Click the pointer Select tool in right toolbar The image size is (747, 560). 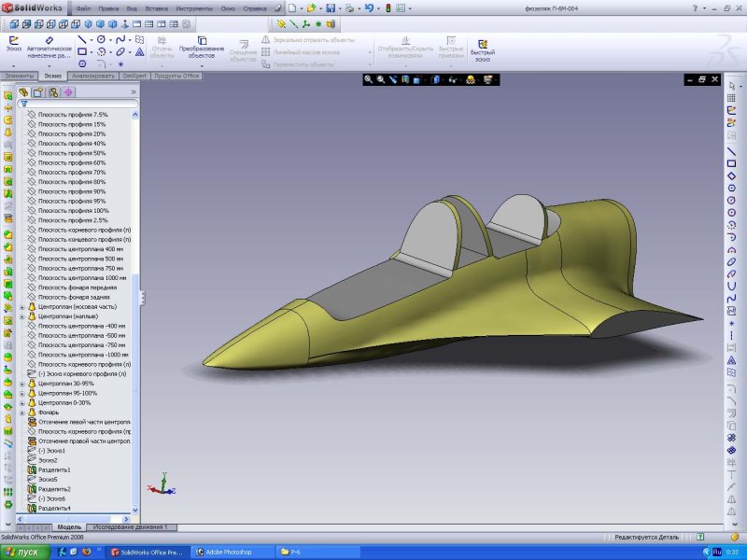click(x=732, y=86)
